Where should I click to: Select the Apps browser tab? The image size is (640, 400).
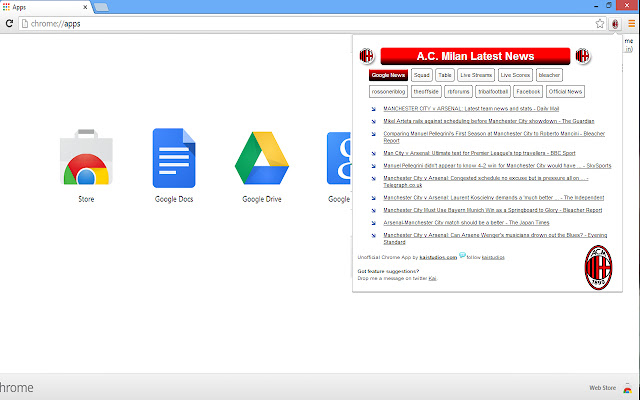pos(46,7)
